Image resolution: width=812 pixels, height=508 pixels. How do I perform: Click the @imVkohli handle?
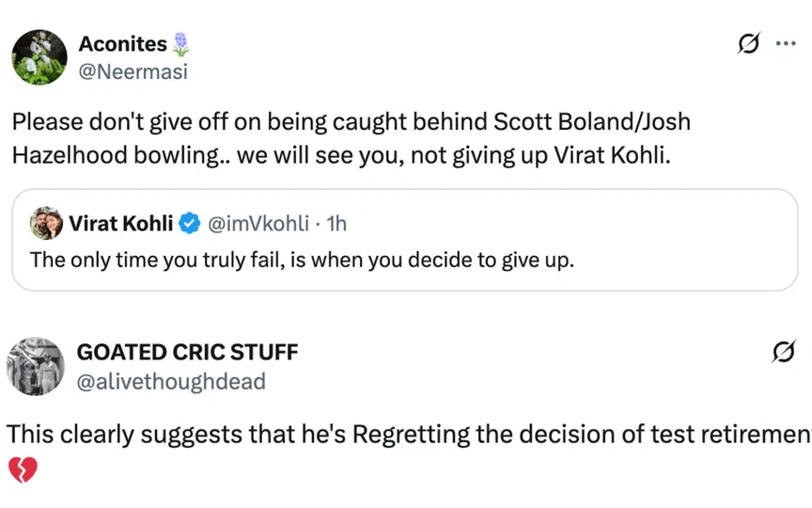pyautogui.click(x=256, y=223)
